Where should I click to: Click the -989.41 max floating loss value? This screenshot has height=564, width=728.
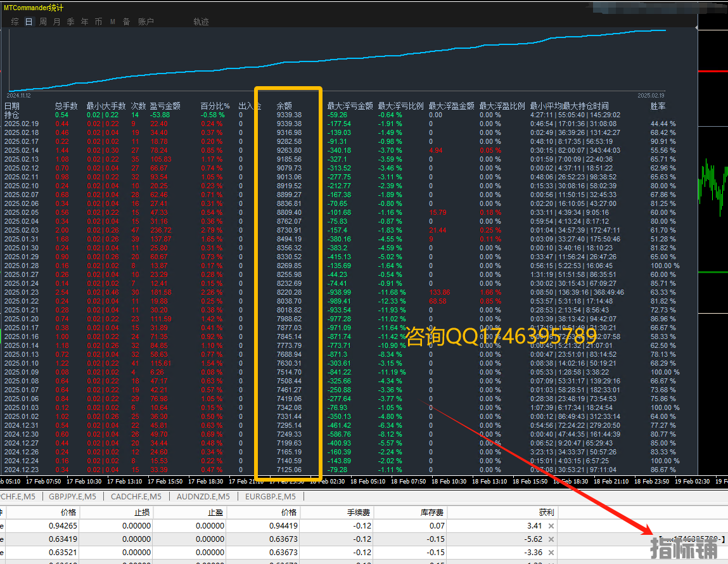click(x=339, y=301)
